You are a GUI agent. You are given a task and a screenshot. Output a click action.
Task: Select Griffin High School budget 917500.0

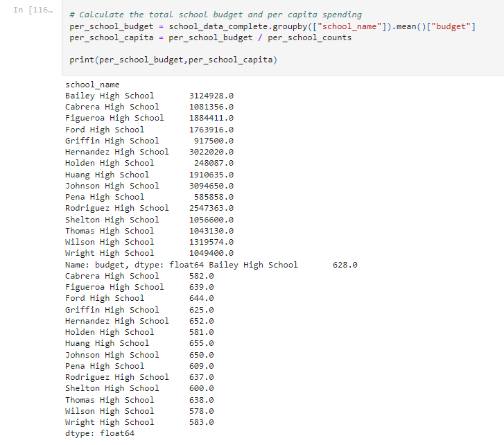click(214, 141)
